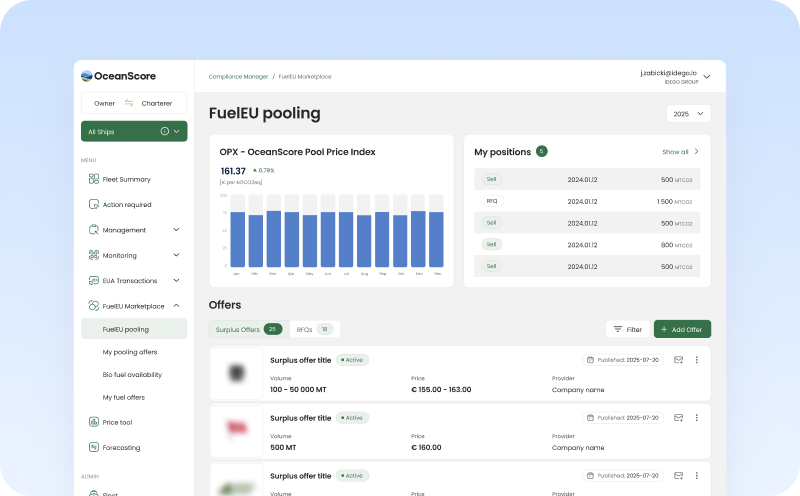Screen dimensions: 800x496
Task: Click Show all in My positions
Action: coord(680,152)
